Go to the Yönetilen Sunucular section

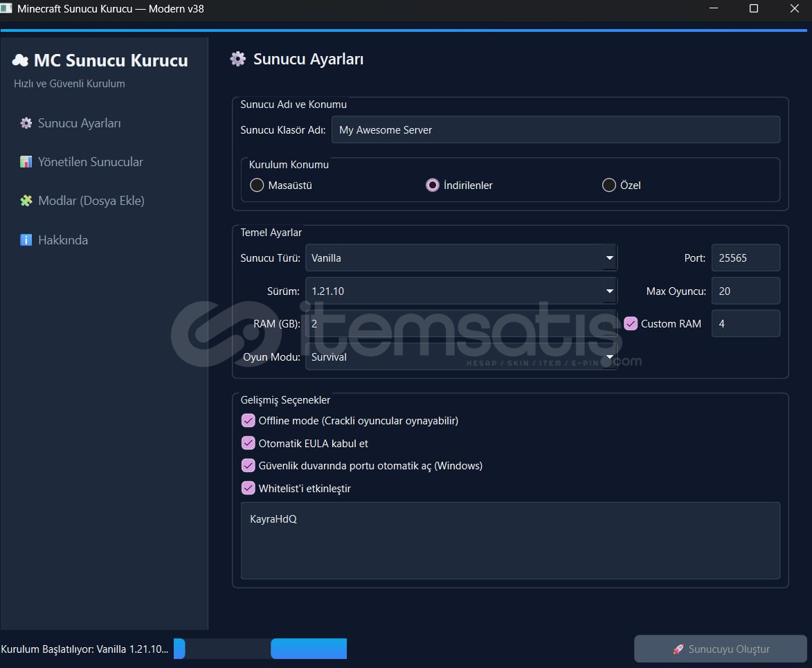(x=90, y=162)
